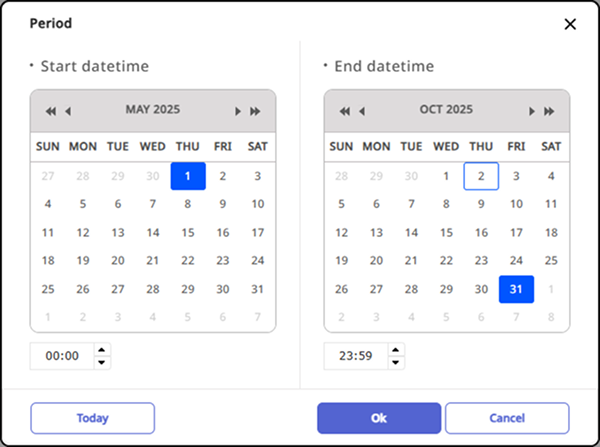Go to next month in Start calendar

[238, 111]
